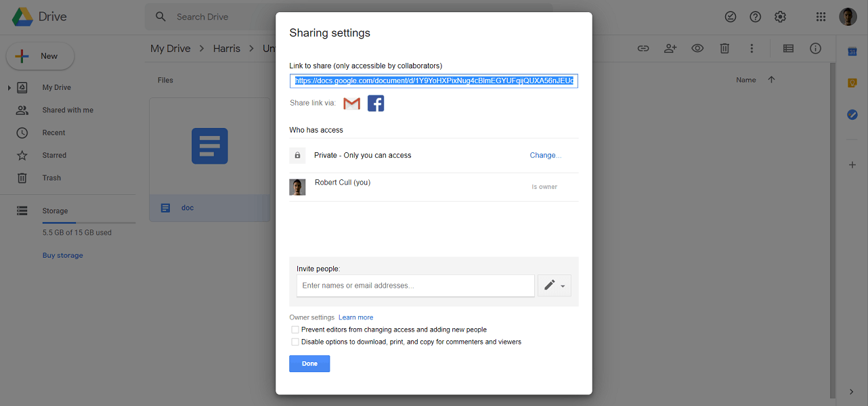The width and height of the screenshot is (868, 406).
Task: Click the Done button
Action: pyautogui.click(x=309, y=363)
